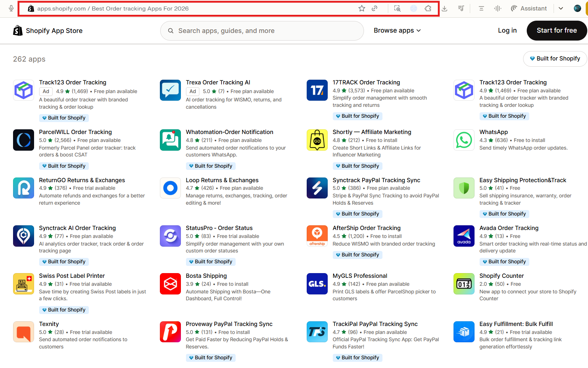
Task: Open Synctrack AI Order Tracking icon
Action: (24, 236)
